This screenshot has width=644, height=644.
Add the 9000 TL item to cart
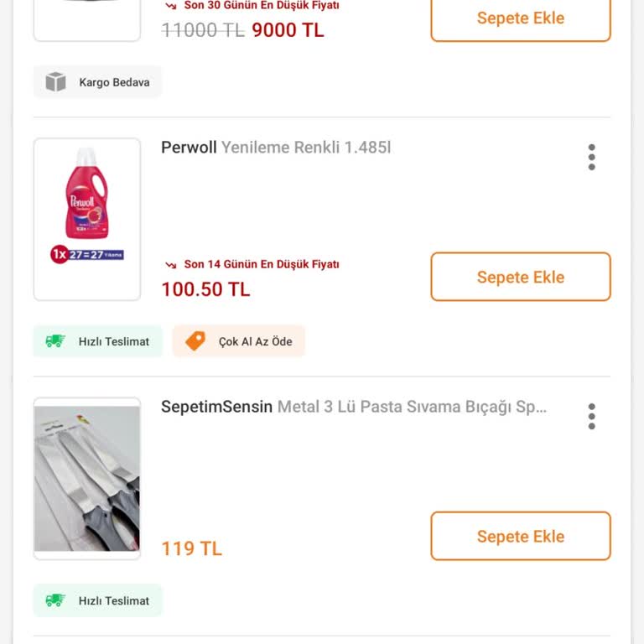coord(520,18)
